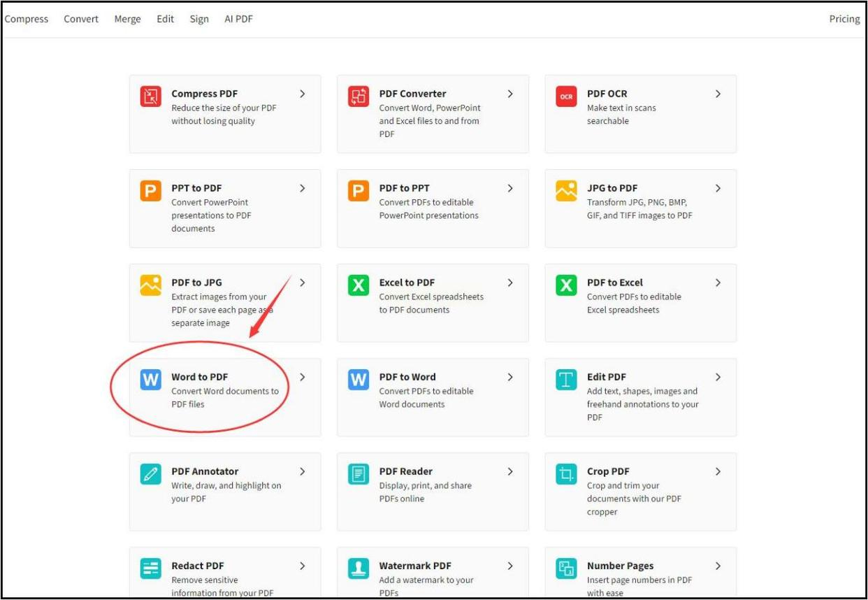Screen dimensions: 868x600
Task: Click the PDF Reader card arrow
Action: [510, 471]
